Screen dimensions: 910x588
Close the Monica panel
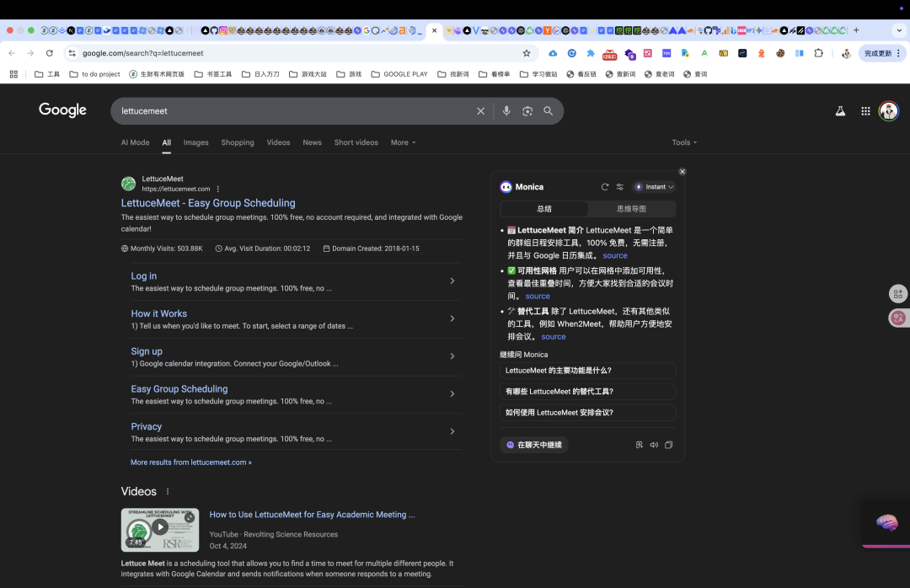682,171
